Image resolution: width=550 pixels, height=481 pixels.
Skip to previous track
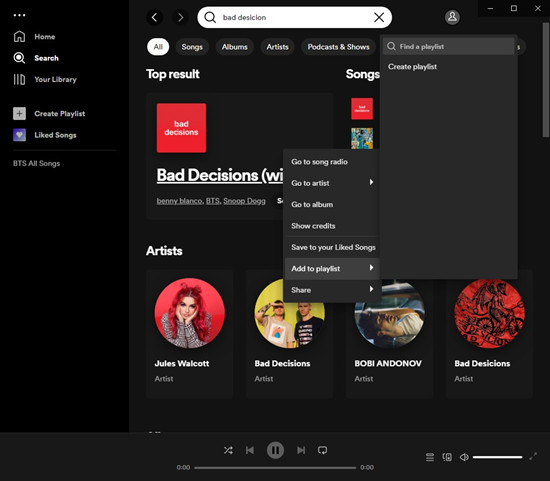pyautogui.click(x=250, y=450)
